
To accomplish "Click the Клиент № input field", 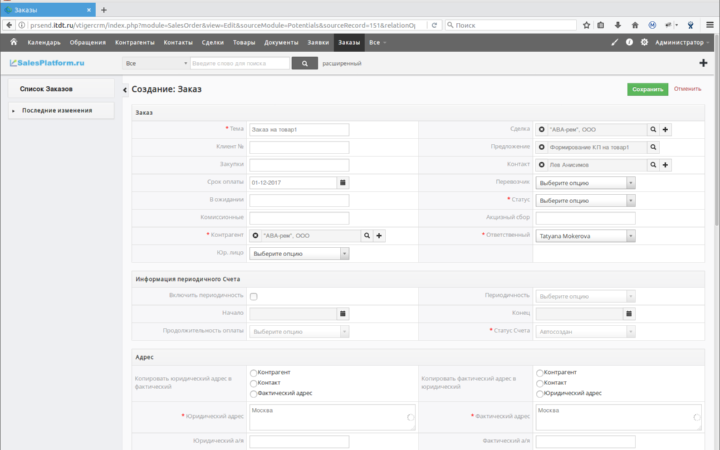I will click(299, 147).
